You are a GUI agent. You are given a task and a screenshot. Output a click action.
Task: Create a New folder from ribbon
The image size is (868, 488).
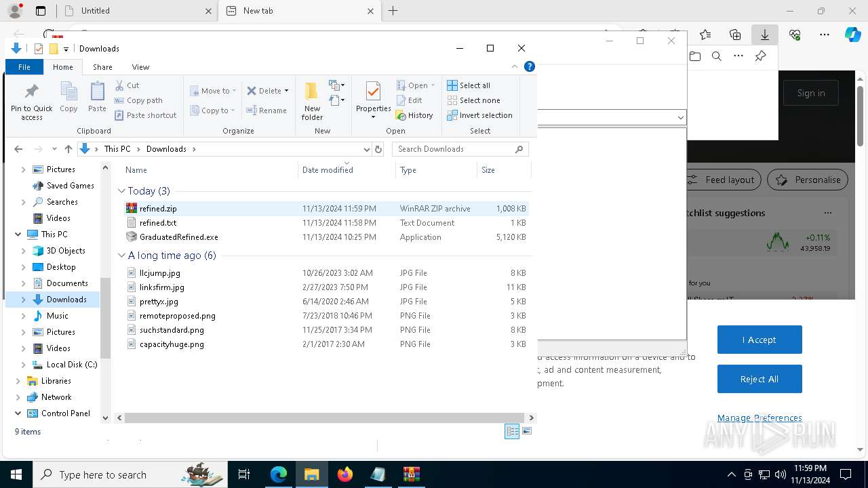(312, 102)
